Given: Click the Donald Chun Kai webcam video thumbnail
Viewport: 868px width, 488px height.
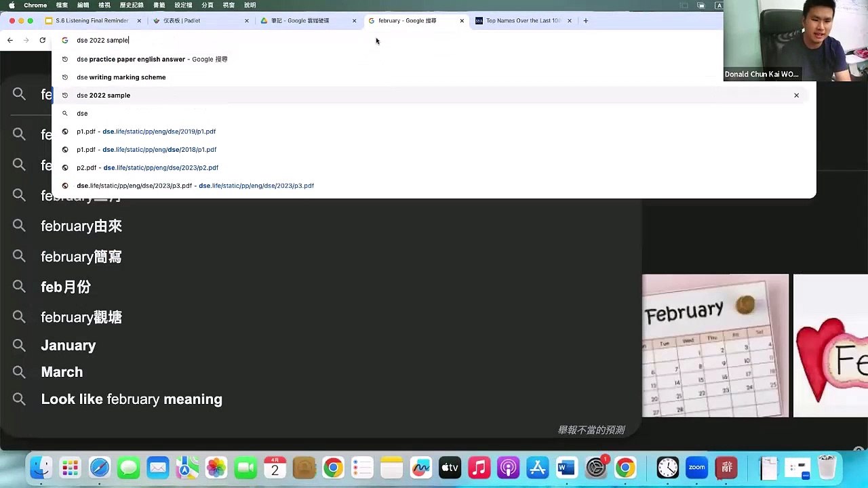Looking at the screenshot, I should tap(795, 41).
